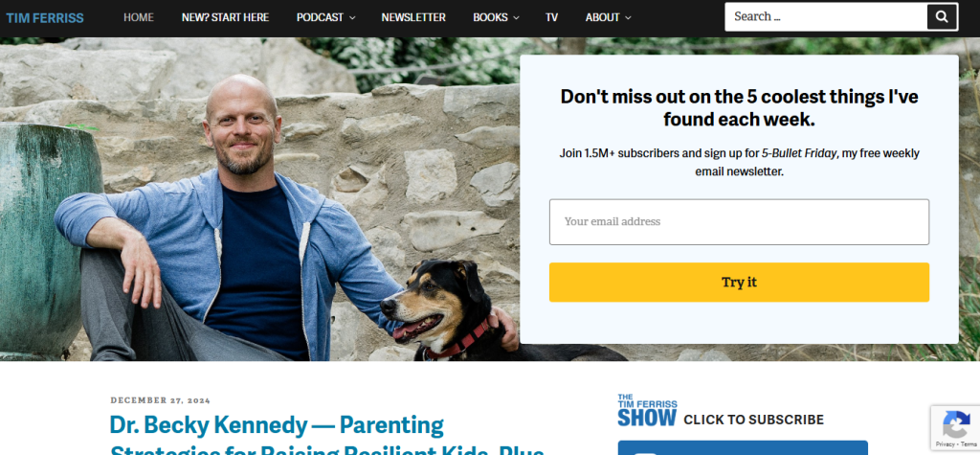Click the search magnifier icon button
980x455 pixels.
(942, 17)
